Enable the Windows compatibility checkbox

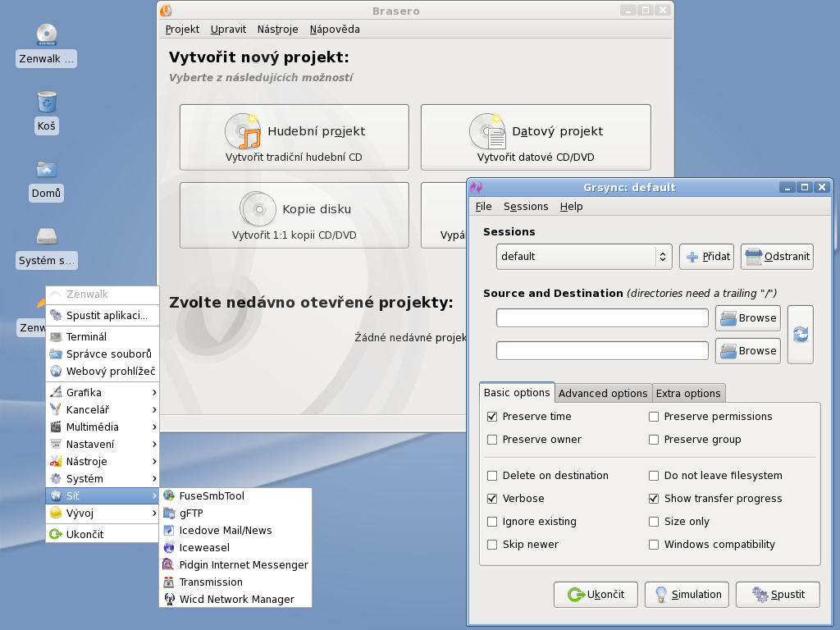pos(654,545)
